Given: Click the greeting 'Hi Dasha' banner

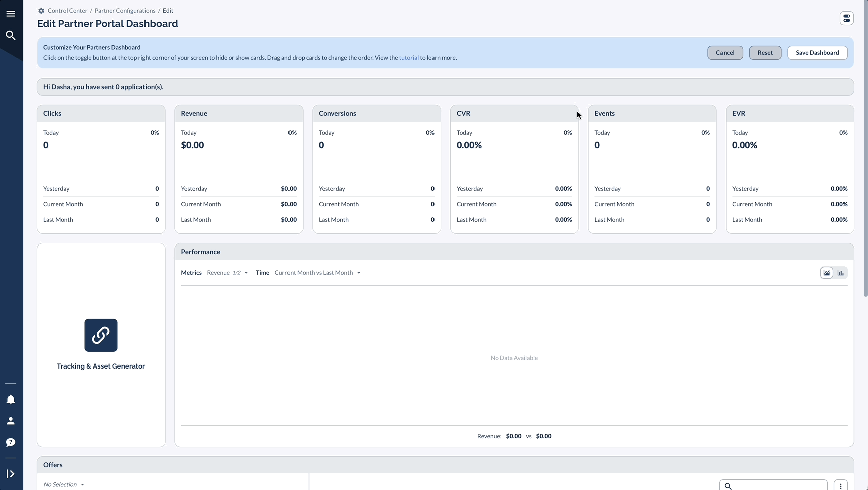Looking at the screenshot, I should click(446, 87).
